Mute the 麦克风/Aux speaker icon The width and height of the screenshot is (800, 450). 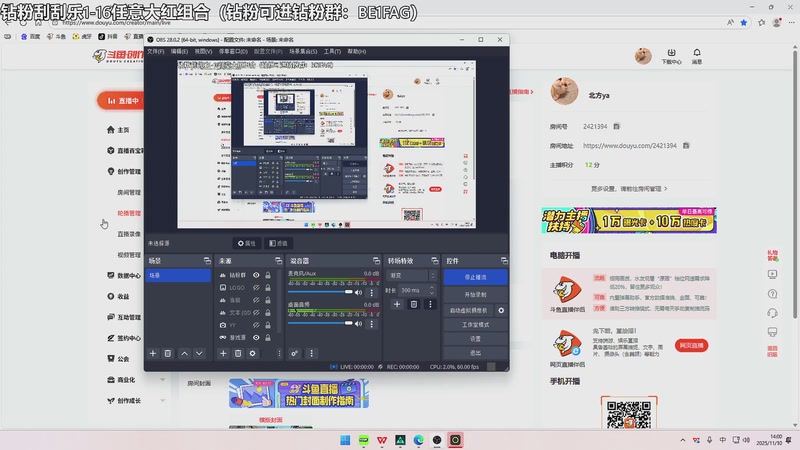pos(359,292)
